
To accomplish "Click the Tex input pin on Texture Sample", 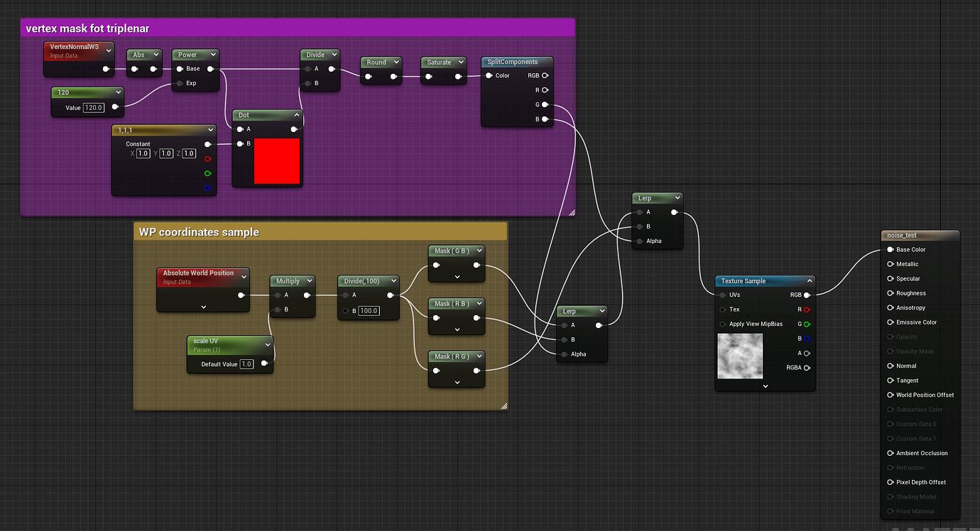I will 723,310.
